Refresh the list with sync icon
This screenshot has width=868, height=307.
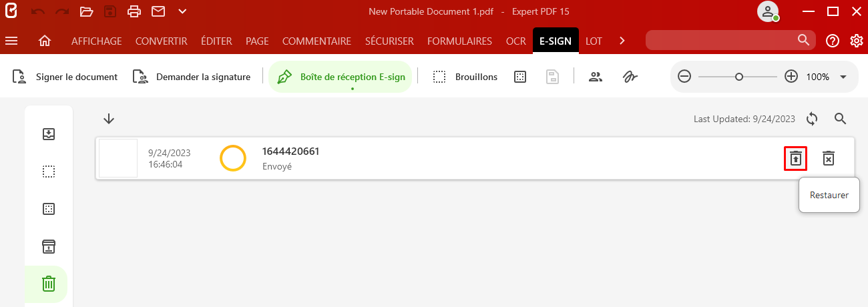812,119
